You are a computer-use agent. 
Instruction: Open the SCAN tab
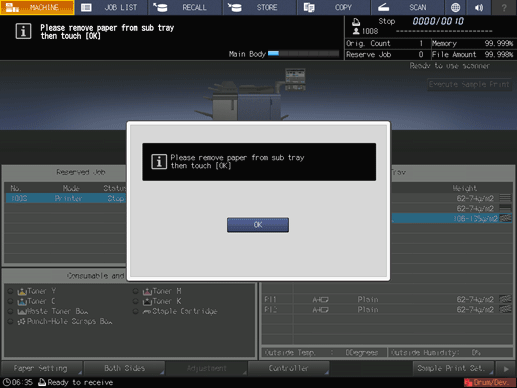click(408, 7)
